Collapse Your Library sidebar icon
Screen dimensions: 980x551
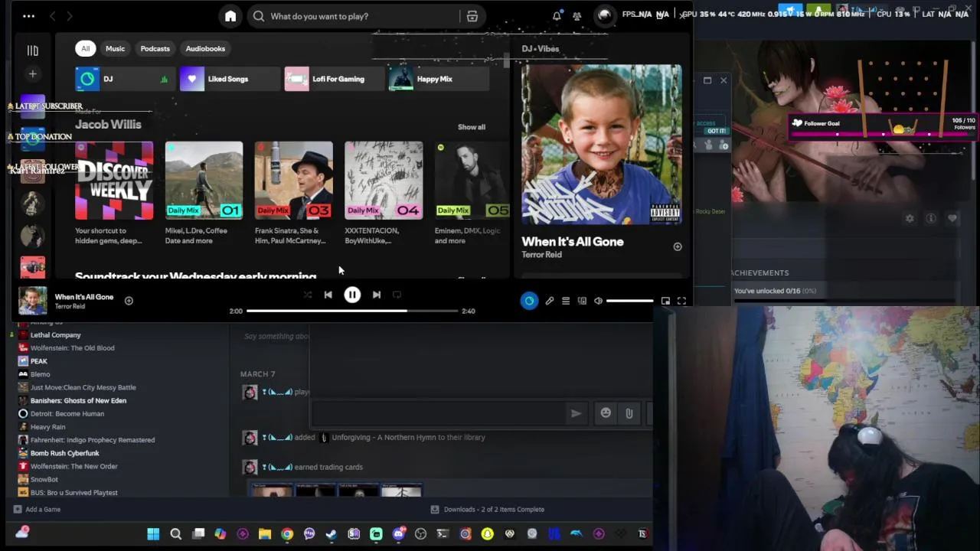point(33,51)
